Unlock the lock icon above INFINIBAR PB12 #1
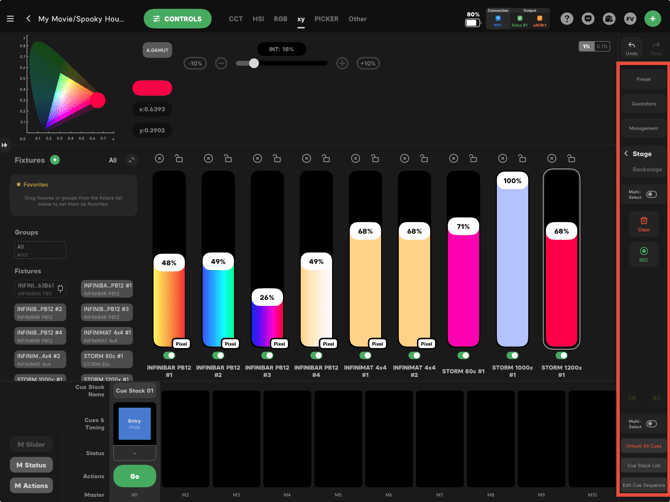670x502 pixels. (x=179, y=159)
